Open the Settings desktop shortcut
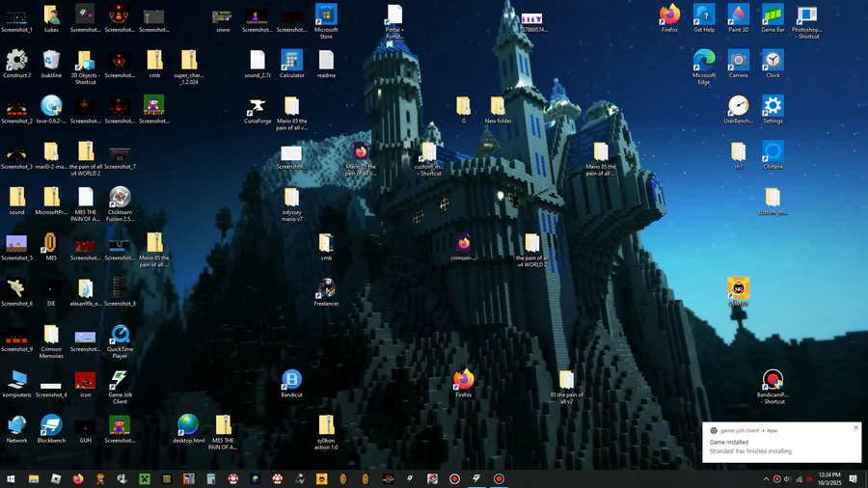This screenshot has height=488, width=868. click(773, 109)
